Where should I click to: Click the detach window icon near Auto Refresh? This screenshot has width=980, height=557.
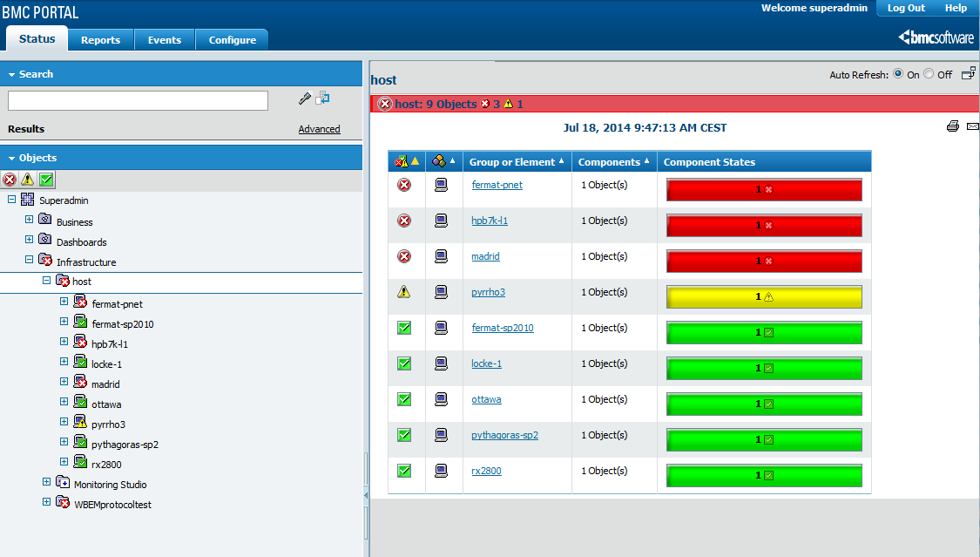coord(968,73)
